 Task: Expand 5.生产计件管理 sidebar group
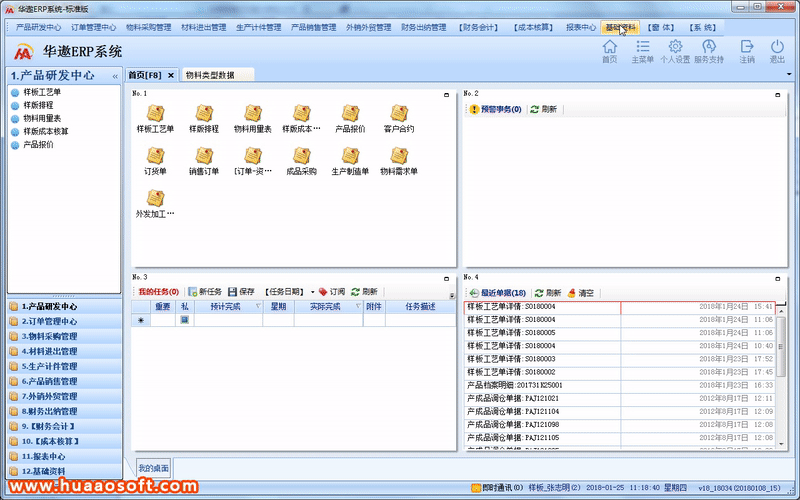[64, 366]
